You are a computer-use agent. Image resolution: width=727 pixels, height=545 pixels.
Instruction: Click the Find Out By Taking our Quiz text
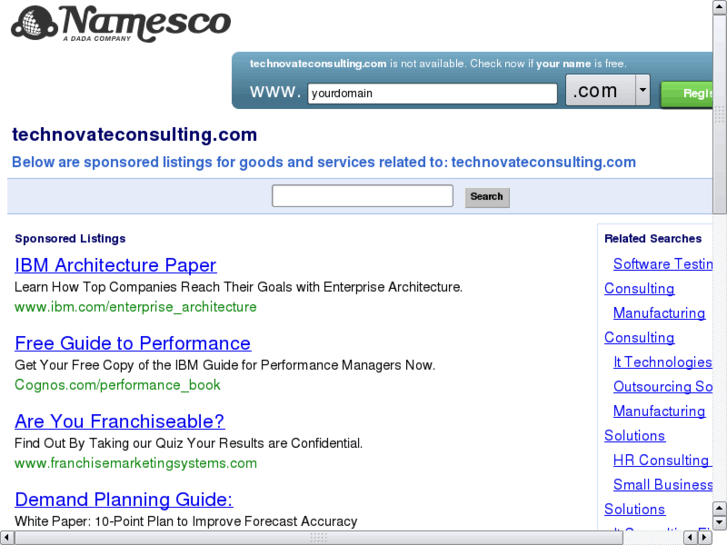pos(188,443)
